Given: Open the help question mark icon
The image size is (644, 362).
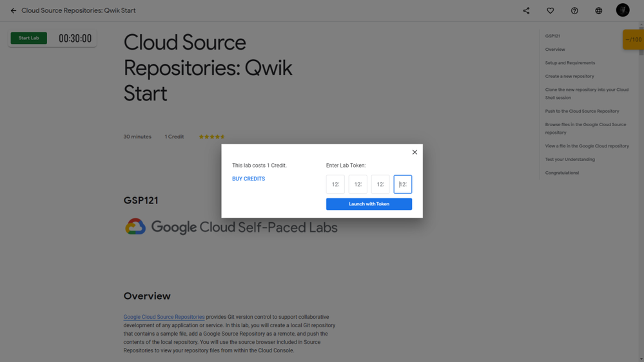Looking at the screenshot, I should 574,11.
